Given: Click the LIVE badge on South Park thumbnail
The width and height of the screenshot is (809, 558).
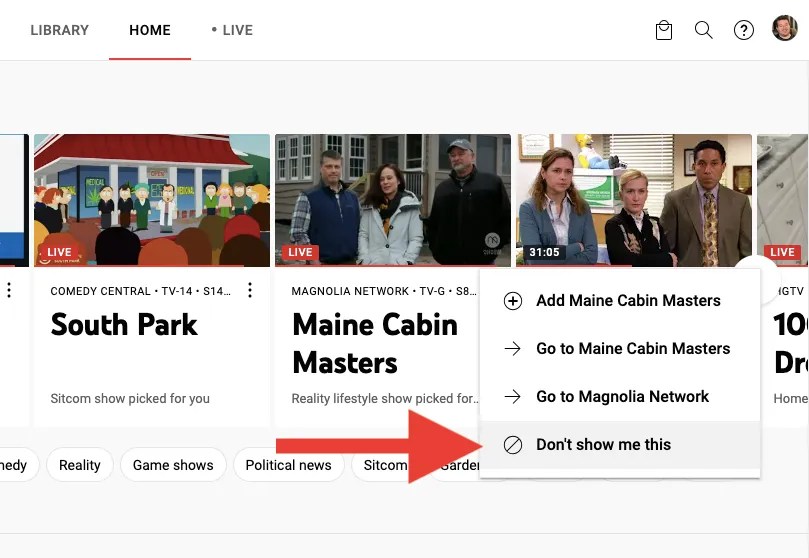Looking at the screenshot, I should (59, 252).
